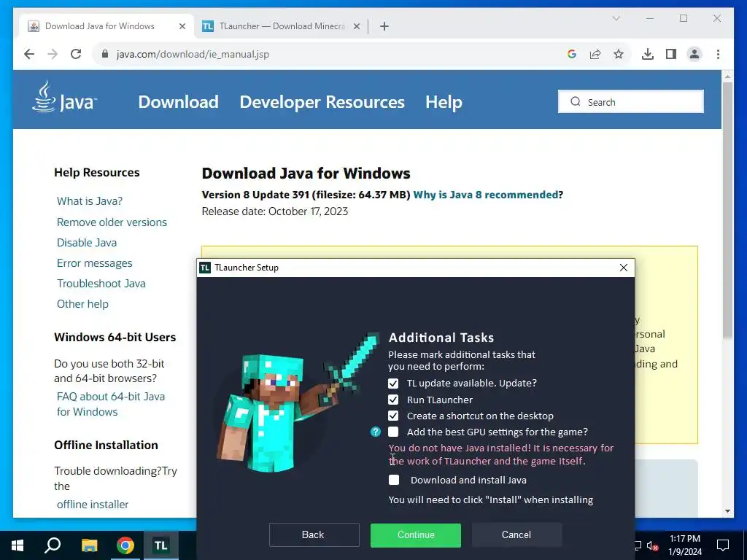Check Download and install Java
747x560 pixels.
click(393, 480)
